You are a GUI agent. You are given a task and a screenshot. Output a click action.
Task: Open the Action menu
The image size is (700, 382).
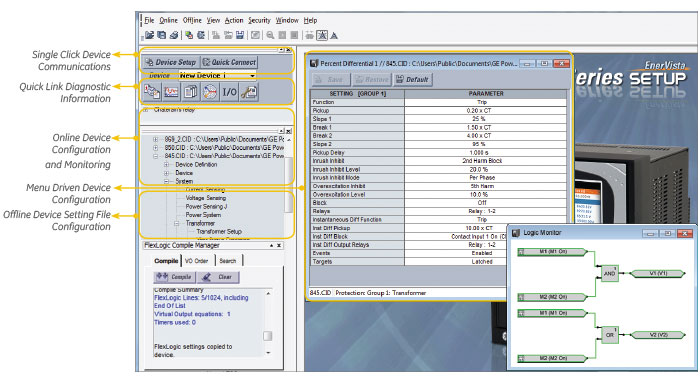234,20
